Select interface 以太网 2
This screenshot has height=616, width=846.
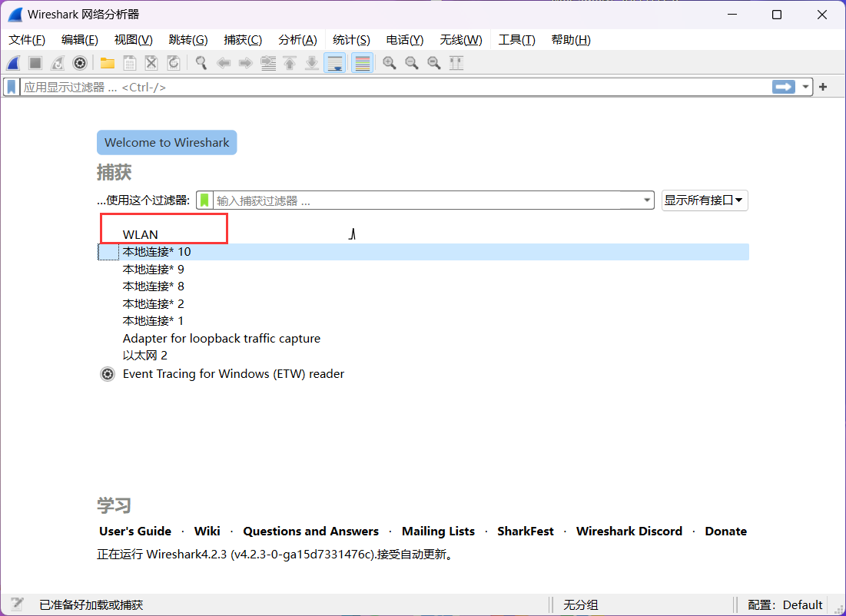(423, 356)
